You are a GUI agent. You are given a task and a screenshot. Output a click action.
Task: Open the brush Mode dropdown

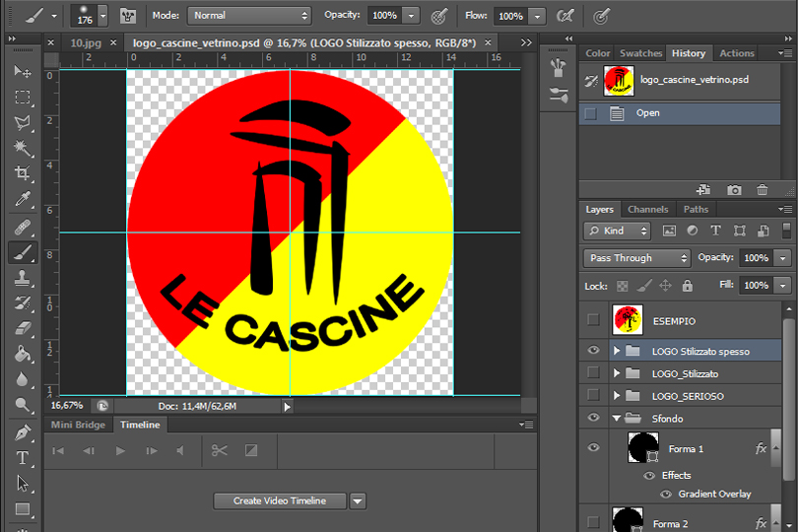[249, 16]
